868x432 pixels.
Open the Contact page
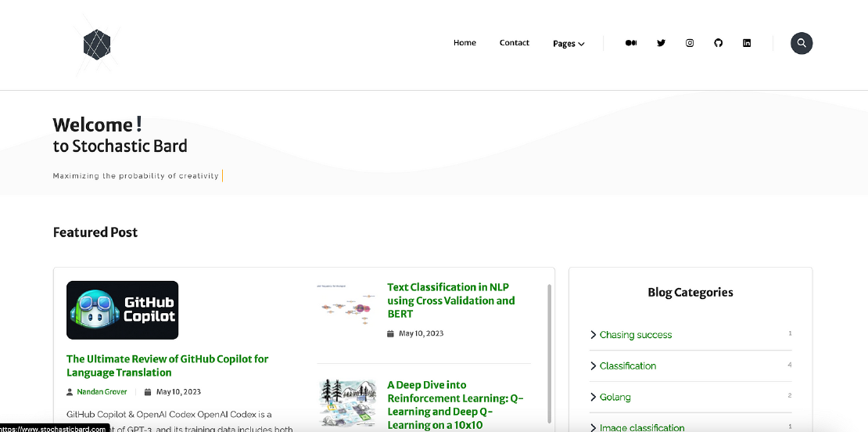coord(515,42)
